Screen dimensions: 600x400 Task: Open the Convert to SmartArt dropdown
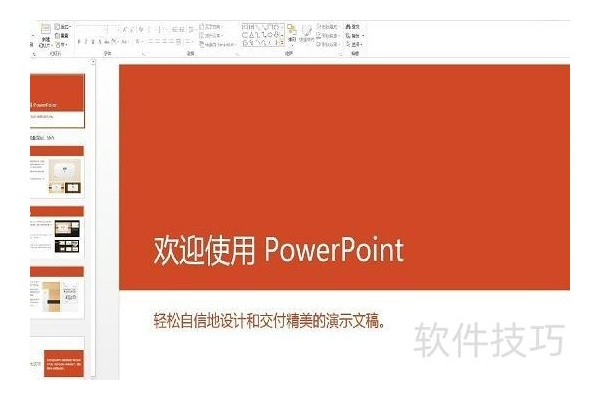(217, 44)
